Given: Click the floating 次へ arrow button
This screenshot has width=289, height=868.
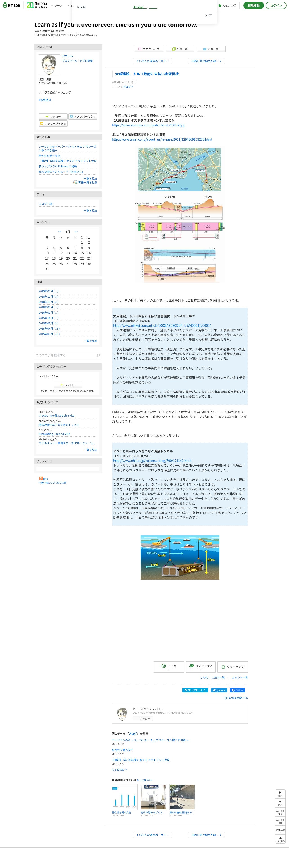Looking at the screenshot, I should point(280,794).
